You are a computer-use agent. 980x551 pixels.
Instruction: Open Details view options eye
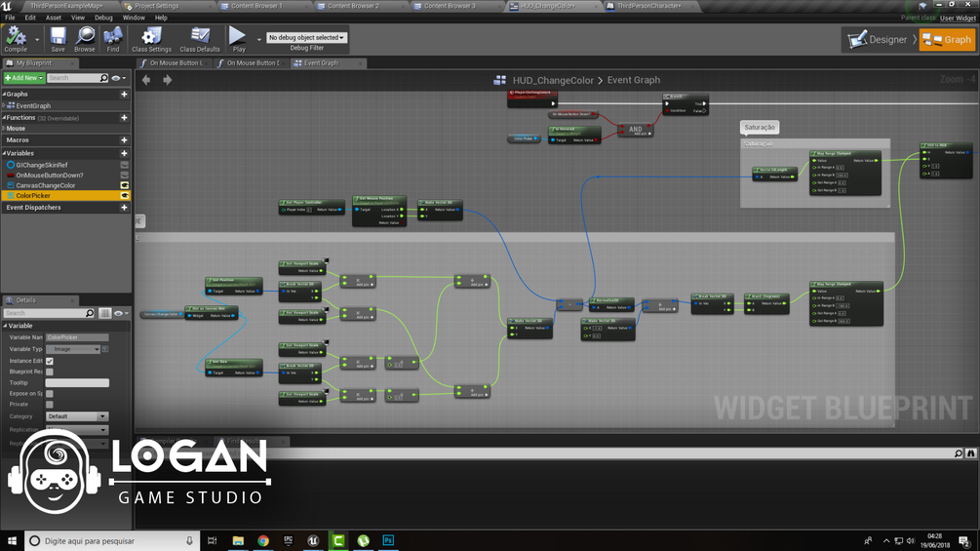click(121, 313)
